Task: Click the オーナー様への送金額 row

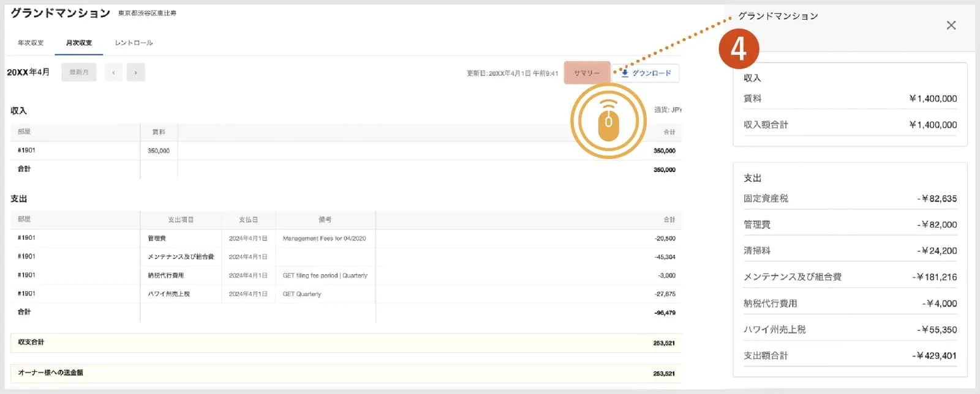Action: [x=346, y=373]
